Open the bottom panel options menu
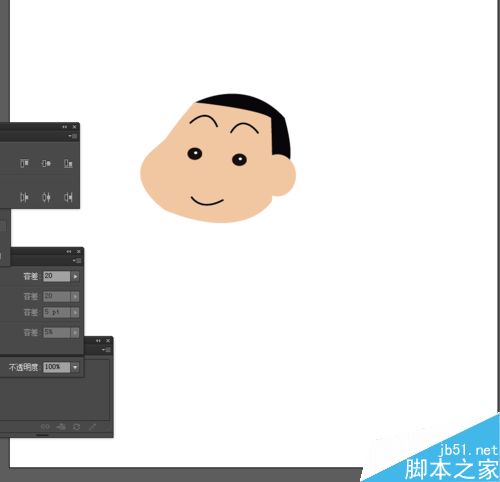500x482 pixels. coord(106,350)
